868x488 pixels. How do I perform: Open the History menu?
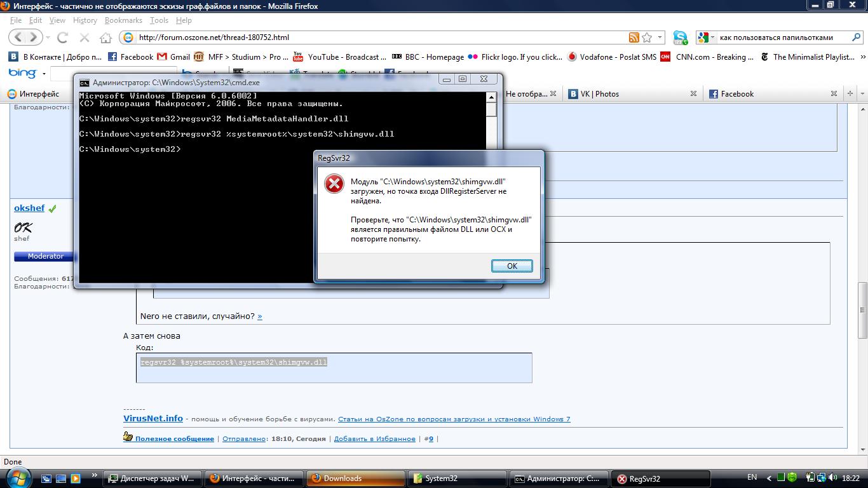[x=85, y=20]
